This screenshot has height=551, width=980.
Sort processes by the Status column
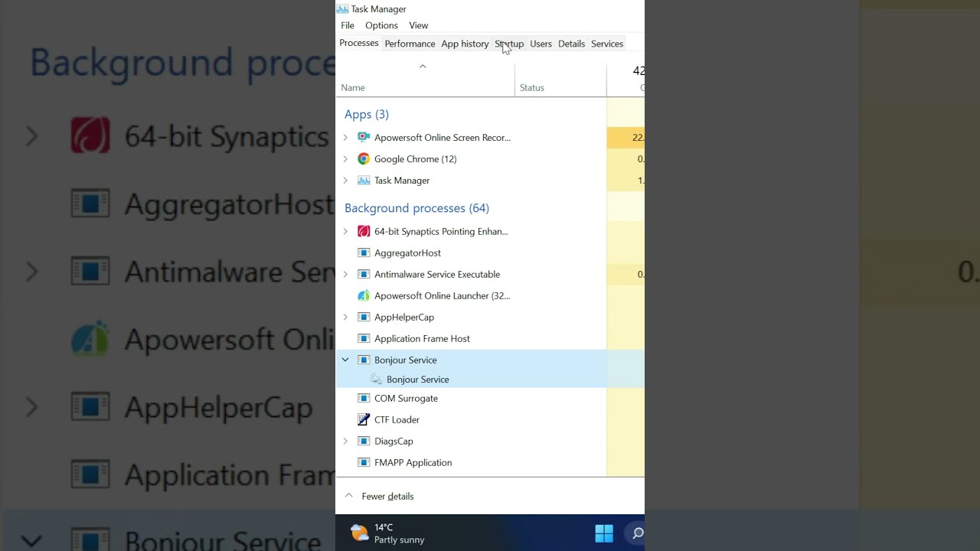click(x=560, y=80)
